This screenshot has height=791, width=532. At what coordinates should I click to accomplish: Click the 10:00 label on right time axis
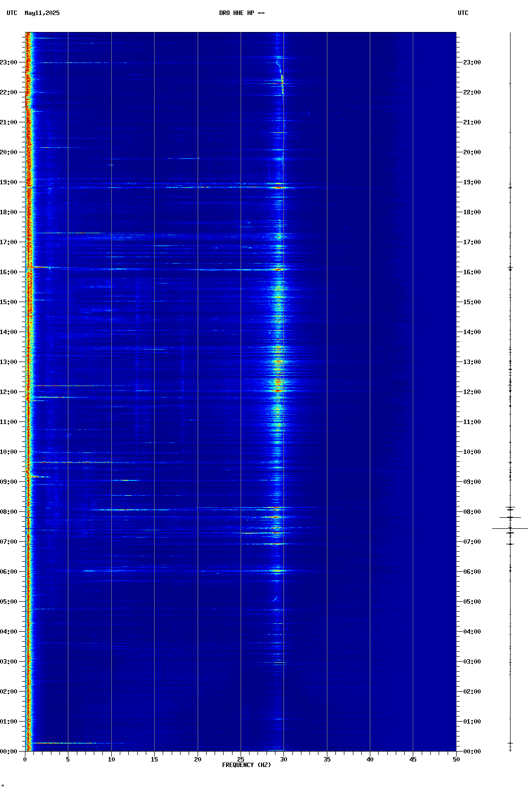click(x=472, y=452)
